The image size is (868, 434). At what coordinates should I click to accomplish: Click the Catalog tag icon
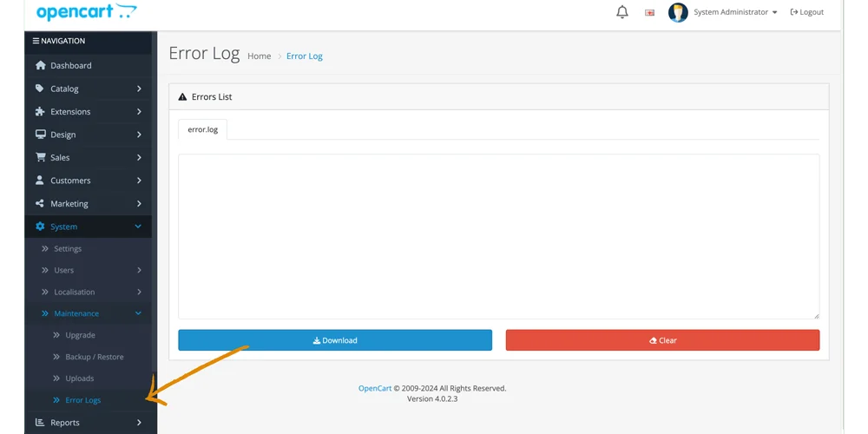(40, 89)
